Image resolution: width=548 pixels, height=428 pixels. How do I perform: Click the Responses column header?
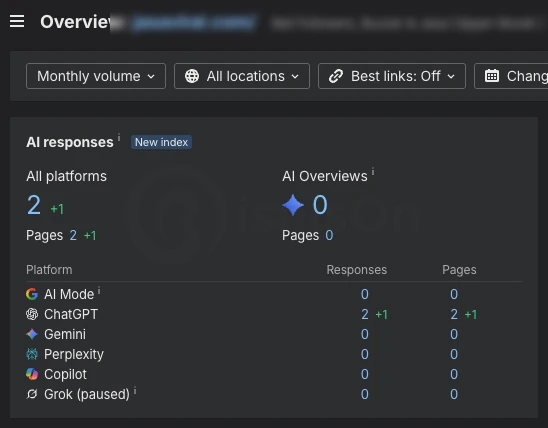point(356,270)
